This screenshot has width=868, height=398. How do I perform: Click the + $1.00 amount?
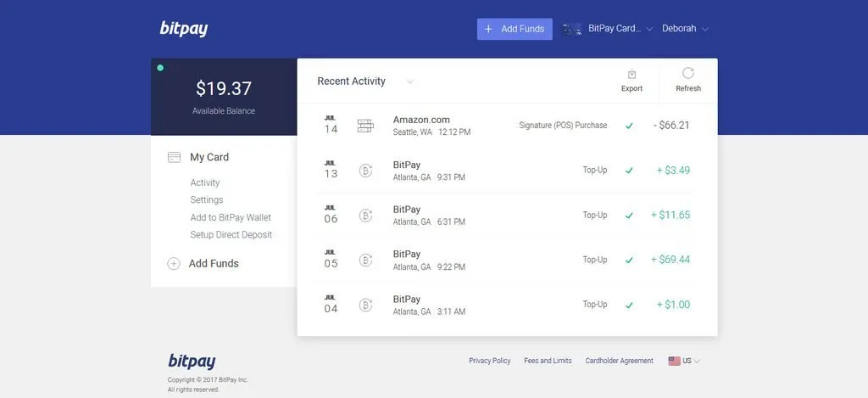pyautogui.click(x=673, y=305)
